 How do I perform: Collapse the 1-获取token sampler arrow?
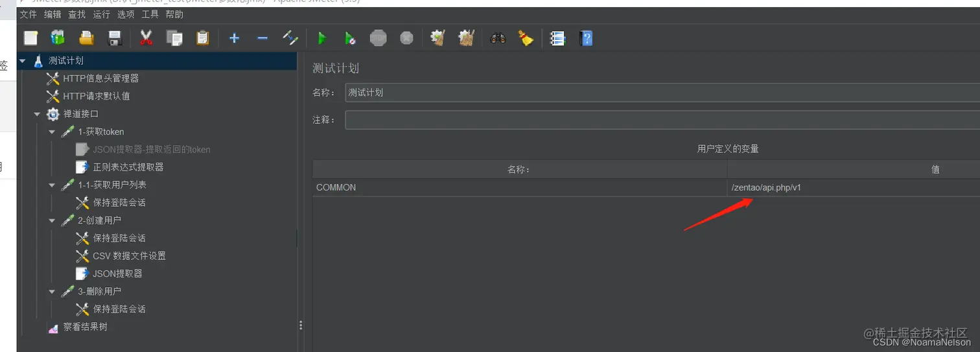52,132
